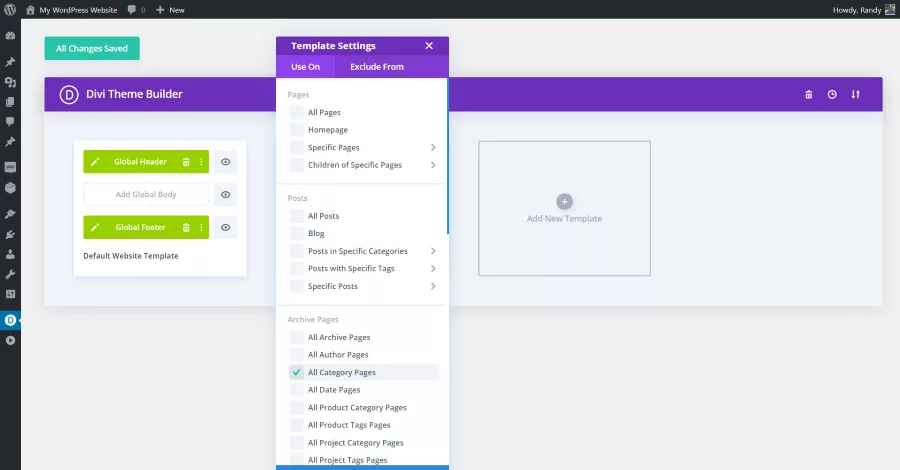
Task: Click the Template Settings vertical scrollbar
Action: tap(447, 156)
